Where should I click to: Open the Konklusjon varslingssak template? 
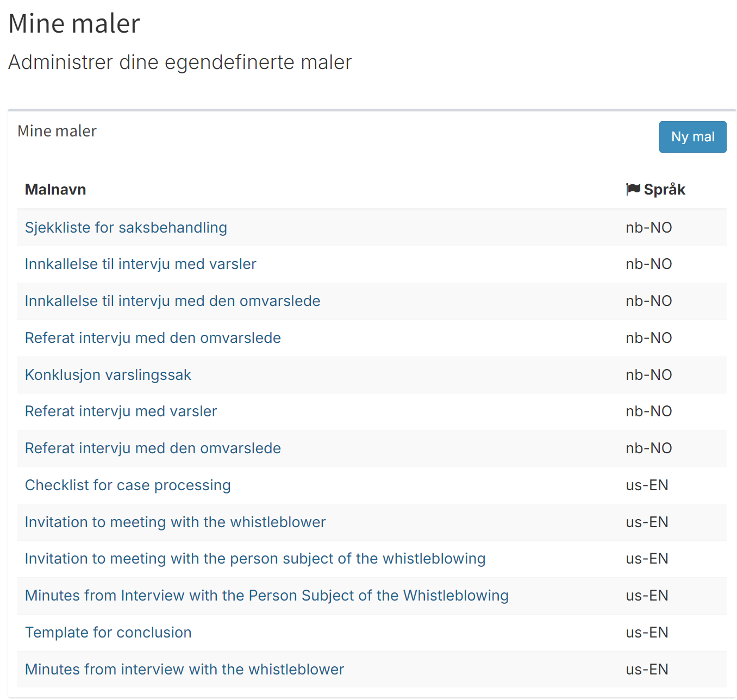(108, 375)
